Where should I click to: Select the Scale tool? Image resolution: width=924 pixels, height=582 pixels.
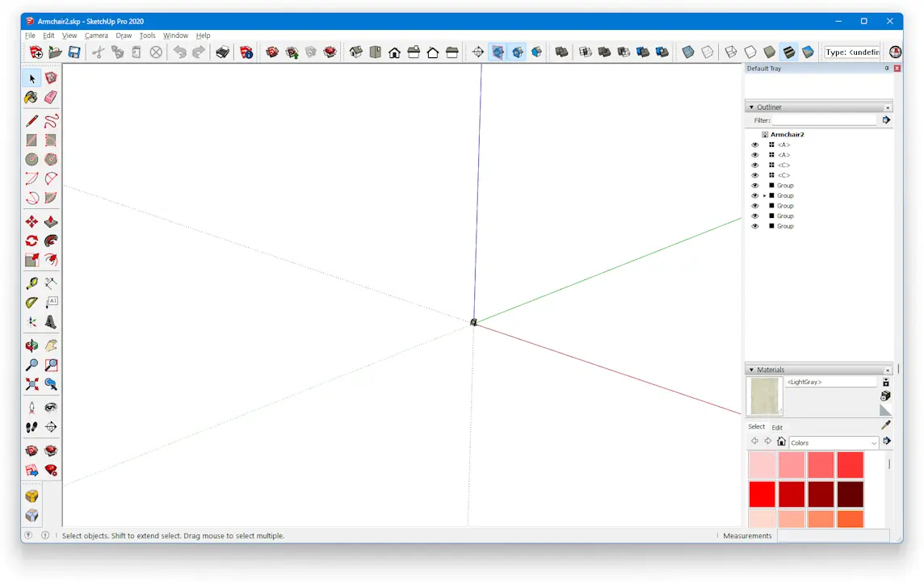tap(31, 260)
